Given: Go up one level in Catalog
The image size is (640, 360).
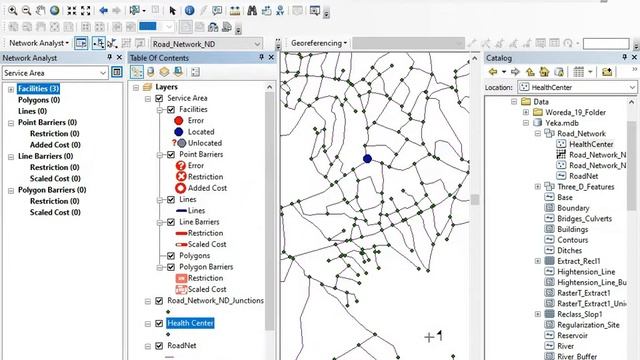Looking at the screenshot, I should coord(530,72).
